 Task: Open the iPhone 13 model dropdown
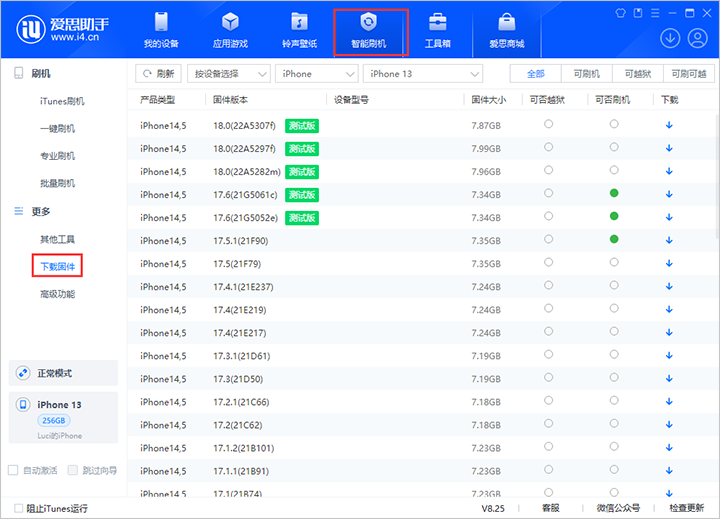pyautogui.click(x=423, y=73)
